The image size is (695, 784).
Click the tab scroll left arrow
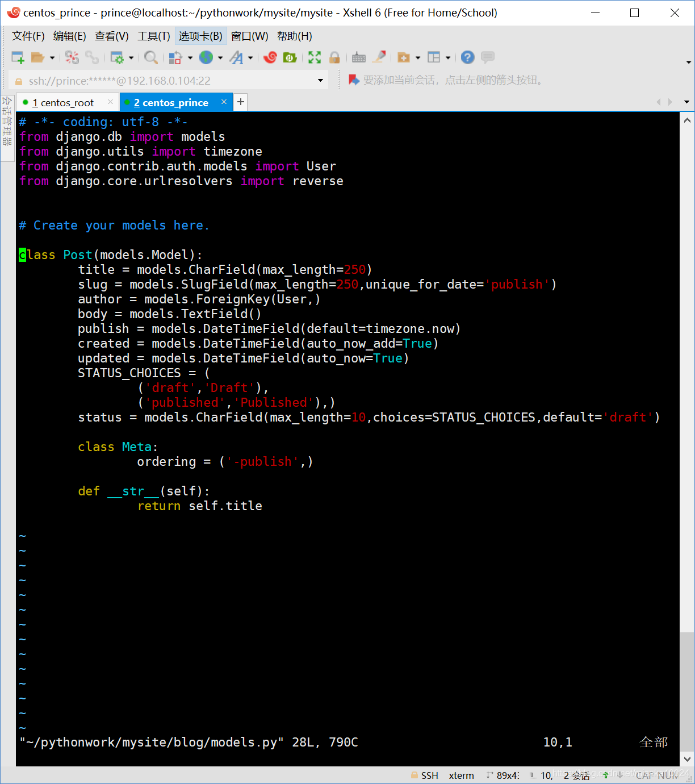click(659, 102)
